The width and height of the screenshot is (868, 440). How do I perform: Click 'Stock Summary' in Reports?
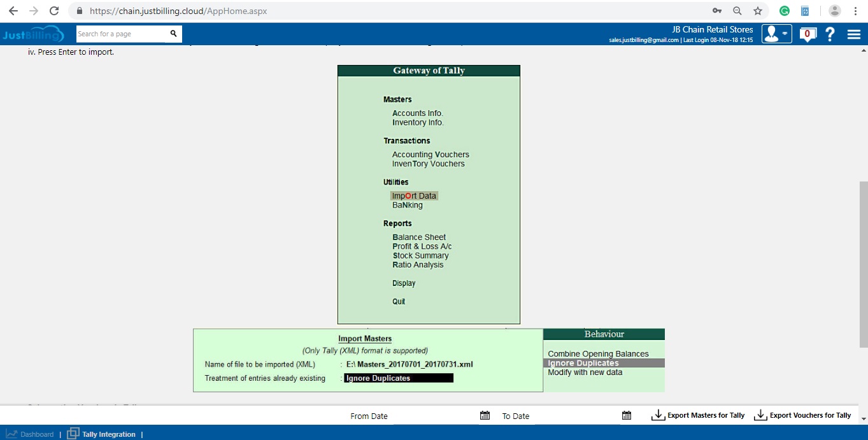coord(421,255)
